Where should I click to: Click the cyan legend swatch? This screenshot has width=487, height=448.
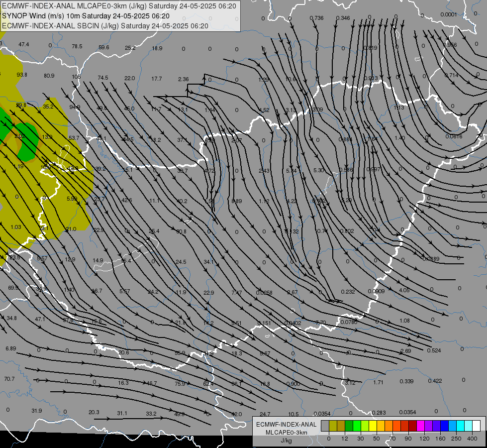pos(460,426)
